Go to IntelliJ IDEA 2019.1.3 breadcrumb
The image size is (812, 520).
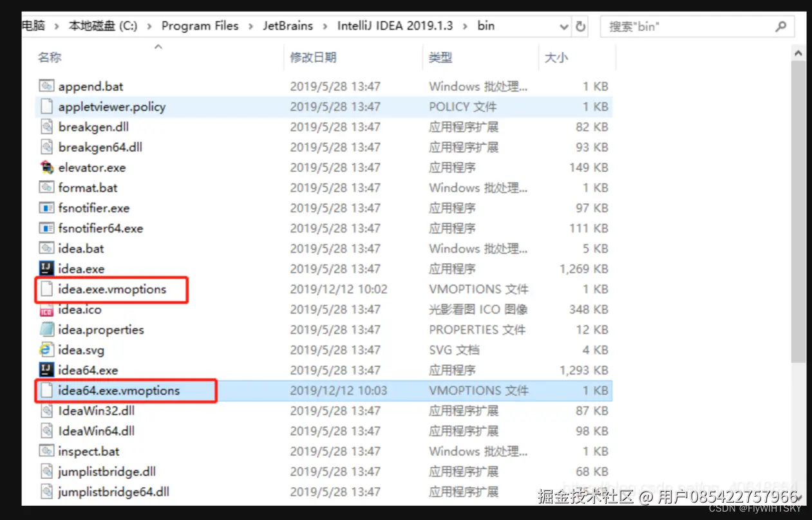pyautogui.click(x=395, y=26)
